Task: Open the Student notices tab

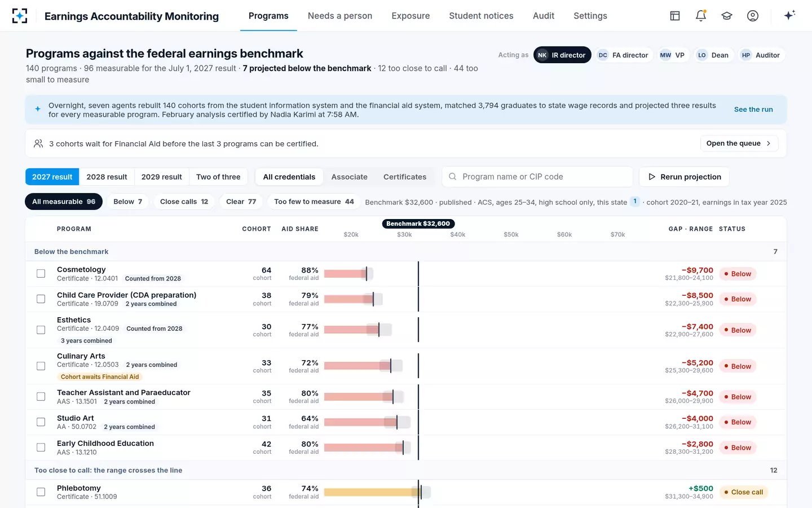Action: pos(481,16)
